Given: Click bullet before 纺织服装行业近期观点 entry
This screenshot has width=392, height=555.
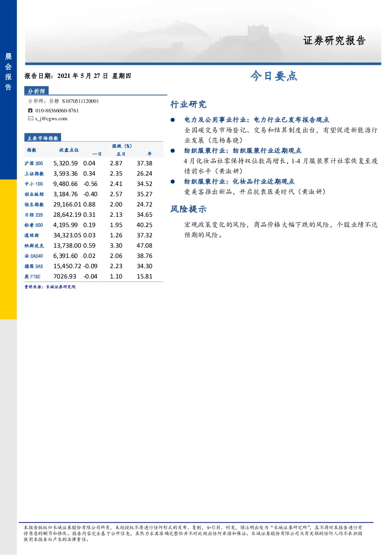Looking at the screenshot, I should pos(173,151).
